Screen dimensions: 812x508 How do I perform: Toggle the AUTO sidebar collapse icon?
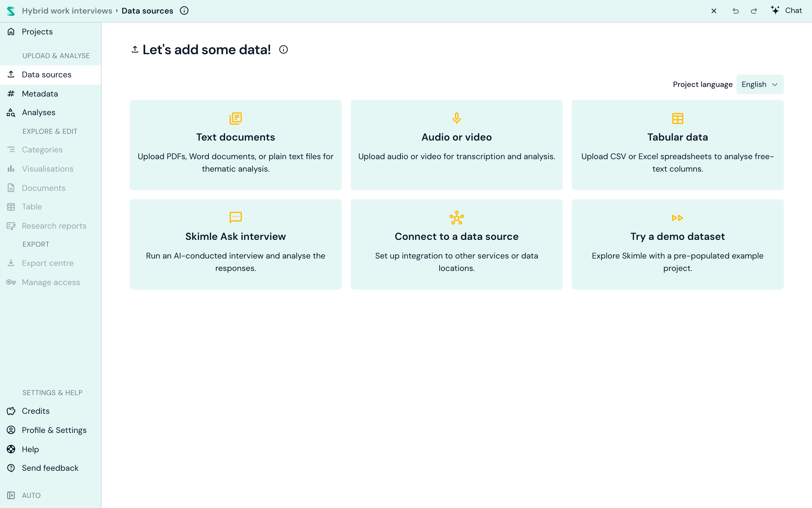pyautogui.click(x=11, y=495)
